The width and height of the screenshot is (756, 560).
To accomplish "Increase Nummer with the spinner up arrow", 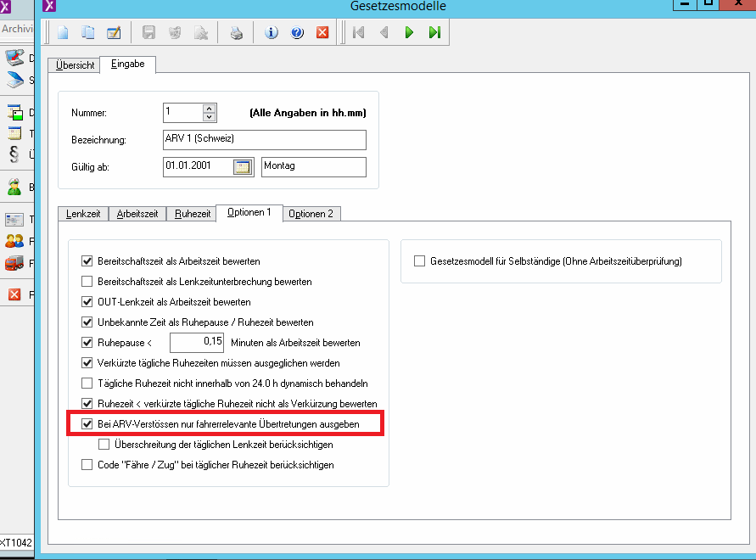I will (x=210, y=108).
